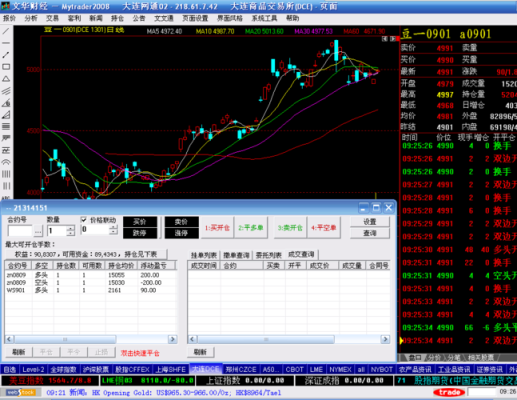Screen dimensions: 517x400
Task: Select the segment with endpoints tool
Action: (6, 55)
